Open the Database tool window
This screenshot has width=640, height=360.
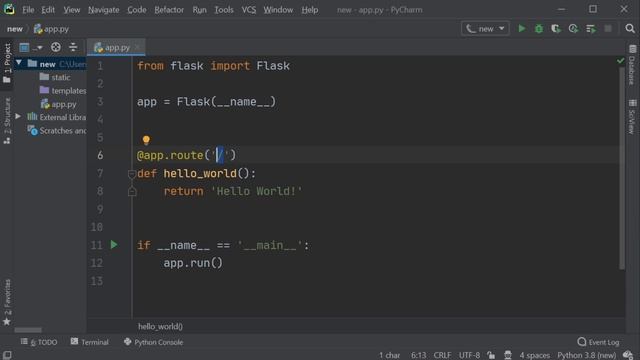pyautogui.click(x=632, y=65)
